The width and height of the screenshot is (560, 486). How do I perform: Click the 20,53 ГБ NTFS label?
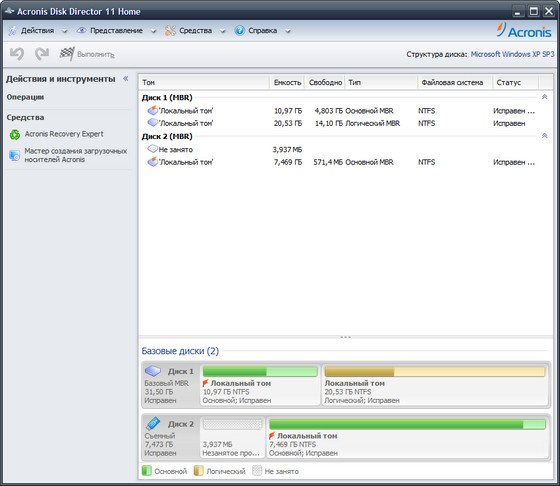click(x=348, y=392)
